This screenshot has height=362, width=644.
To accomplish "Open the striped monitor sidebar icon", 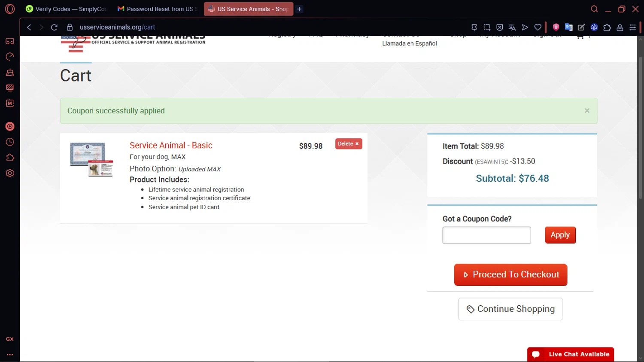I will [10, 88].
